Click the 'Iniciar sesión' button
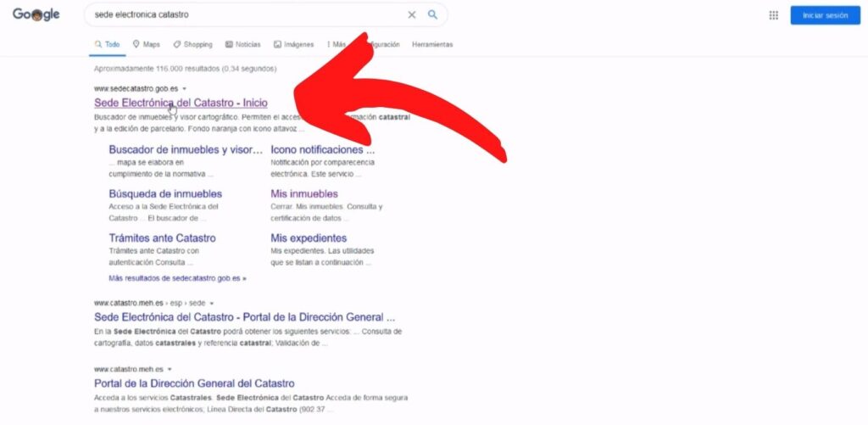868x425 pixels. click(x=825, y=15)
